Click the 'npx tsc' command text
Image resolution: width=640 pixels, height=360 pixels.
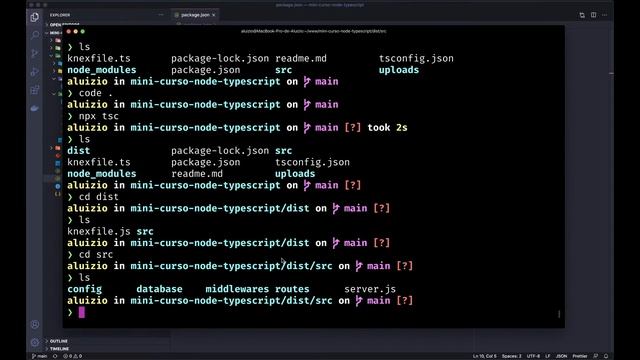coord(99,116)
